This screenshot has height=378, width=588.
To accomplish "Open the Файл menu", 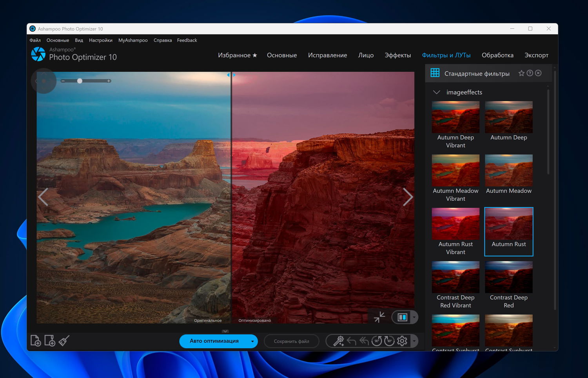I will coord(35,40).
